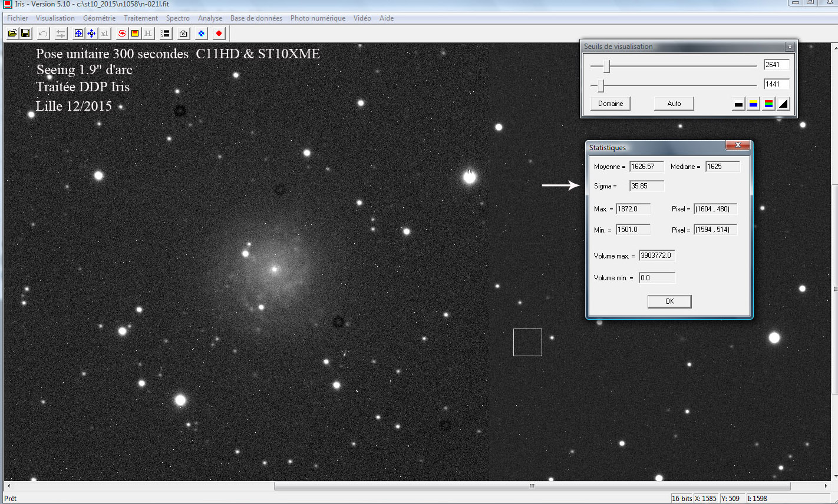Image resolution: width=838 pixels, height=504 pixels.
Task: Open the Géométrie menu
Action: click(x=100, y=18)
